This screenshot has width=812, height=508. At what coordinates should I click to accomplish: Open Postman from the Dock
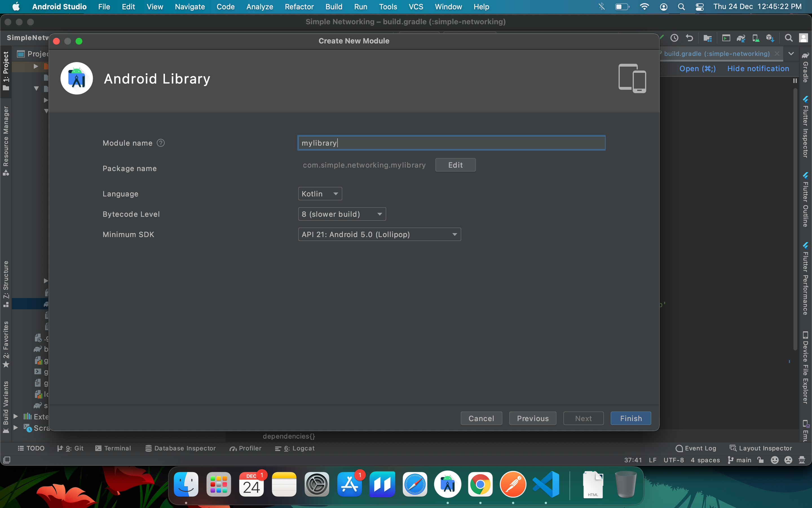coord(513,485)
